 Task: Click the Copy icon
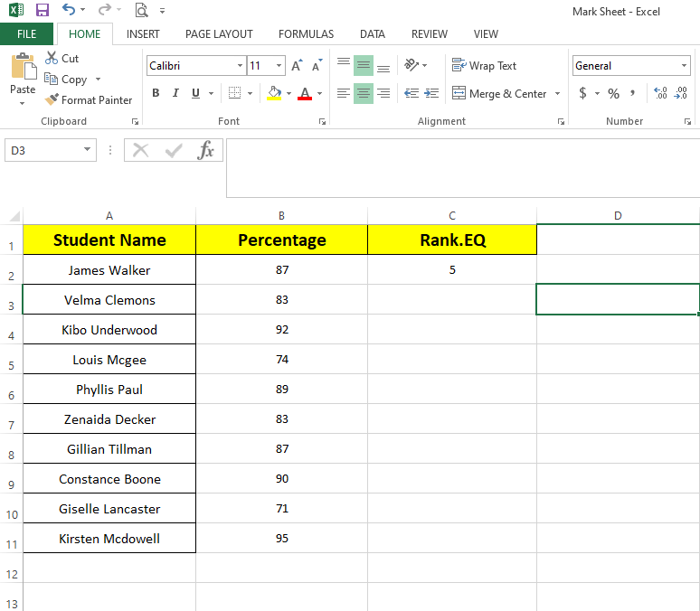point(51,79)
